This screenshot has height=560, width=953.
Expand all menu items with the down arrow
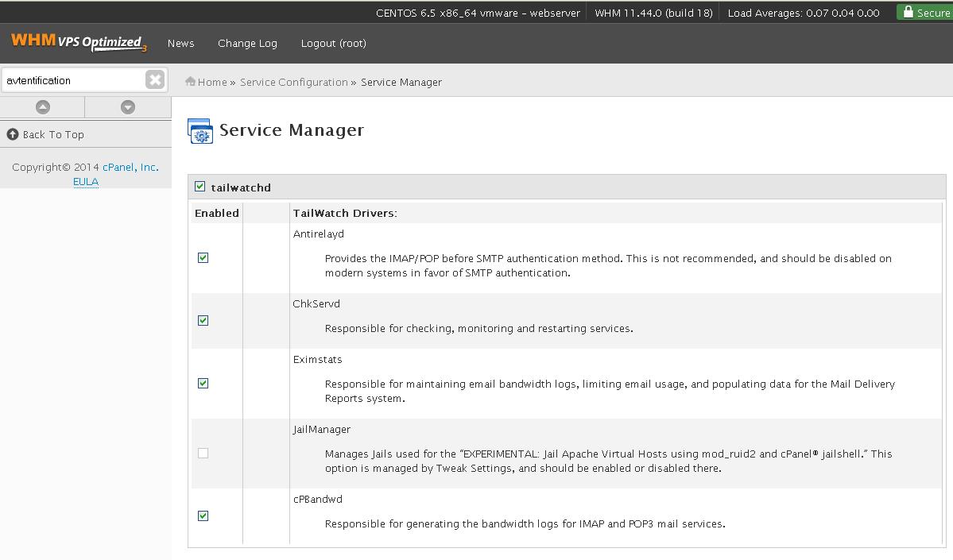point(128,107)
